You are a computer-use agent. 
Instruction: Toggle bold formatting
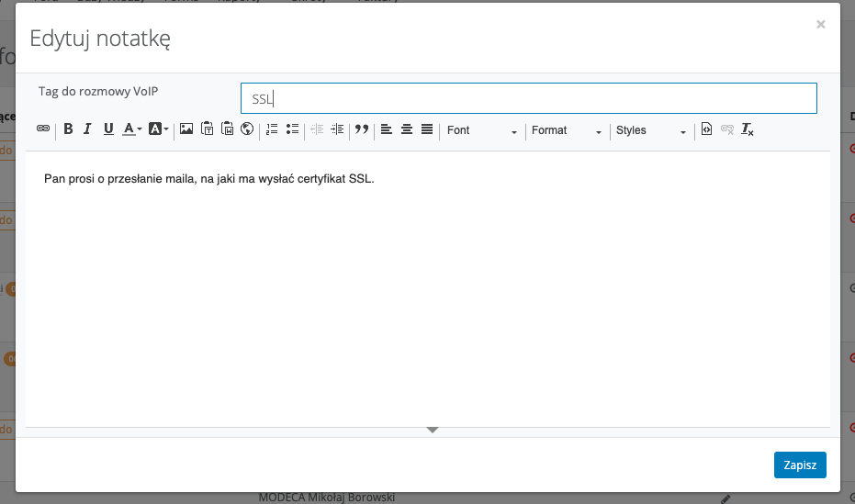68,129
